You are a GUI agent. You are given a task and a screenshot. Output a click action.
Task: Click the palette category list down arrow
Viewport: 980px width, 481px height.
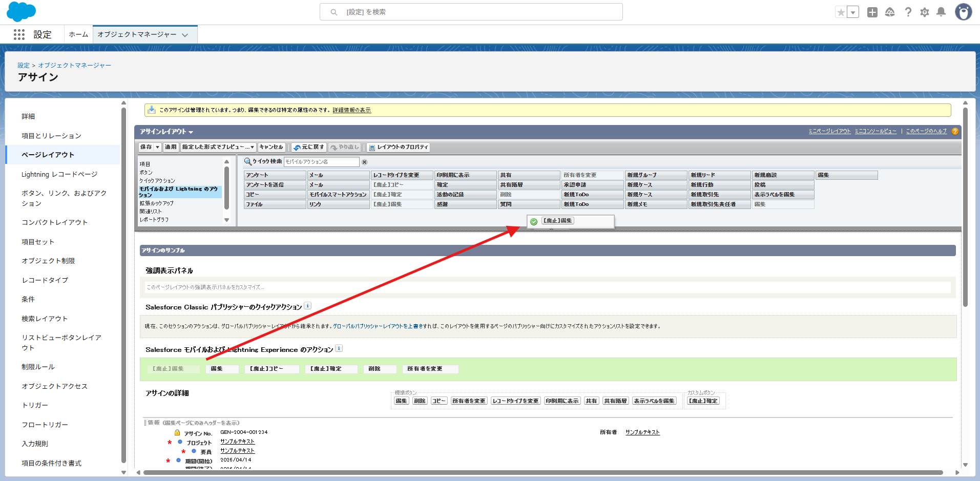pos(226,220)
